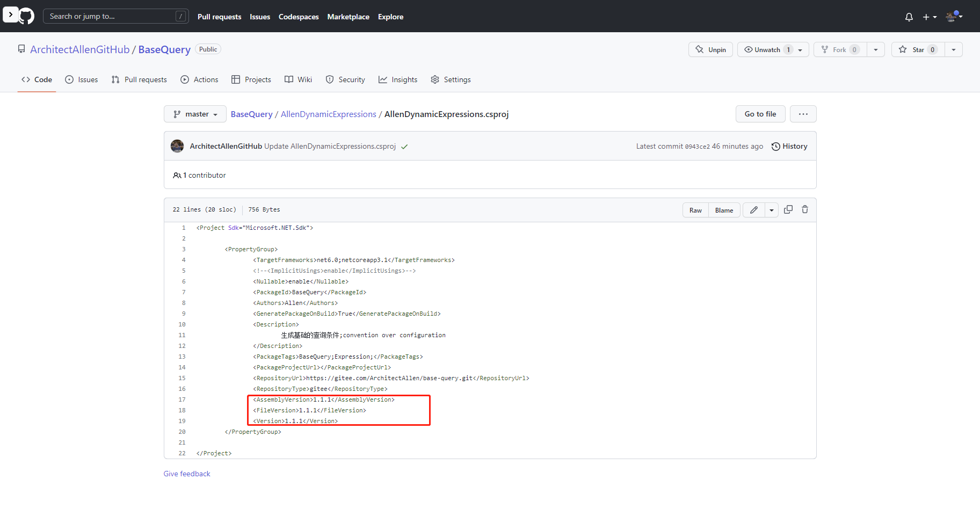The width and height of the screenshot is (980, 516).
Task: Open the GitHub home logo
Action: (26, 16)
